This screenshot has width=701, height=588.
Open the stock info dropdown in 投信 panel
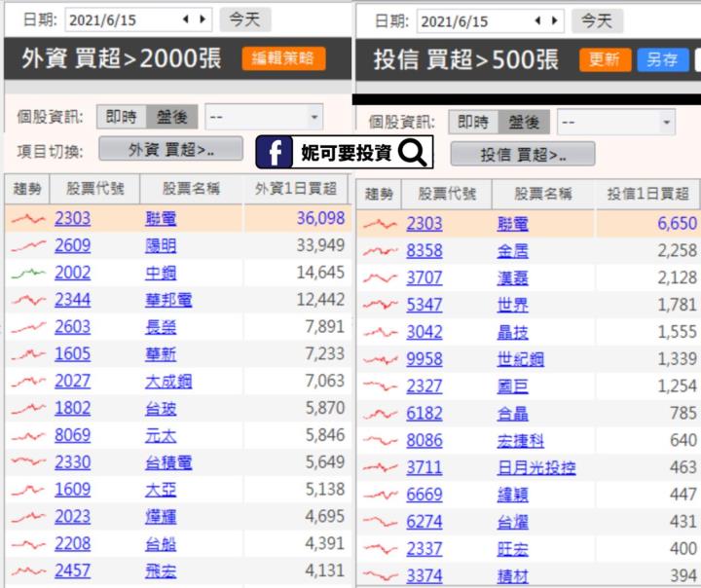coord(616,122)
